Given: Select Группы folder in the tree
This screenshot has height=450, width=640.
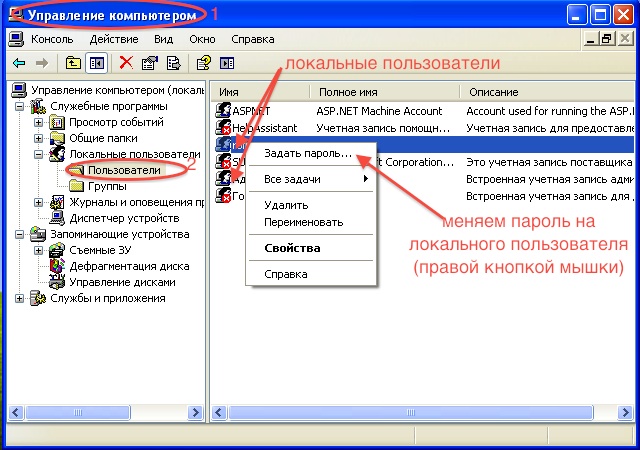Looking at the screenshot, I should point(107,186).
